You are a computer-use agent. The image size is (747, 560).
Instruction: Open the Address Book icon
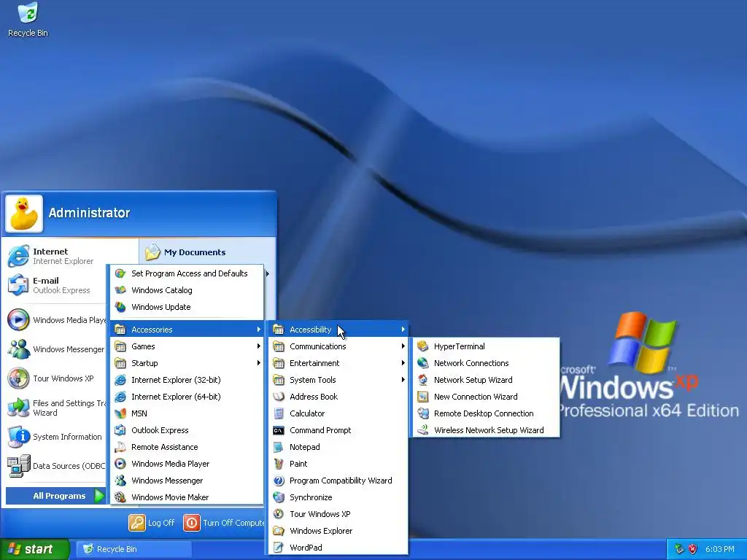click(x=279, y=396)
